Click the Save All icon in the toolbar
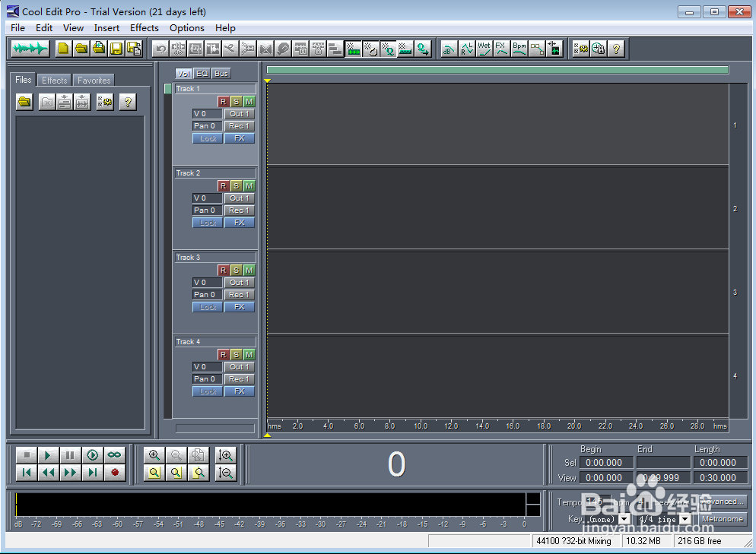The width and height of the screenshot is (756, 554). click(x=134, y=49)
